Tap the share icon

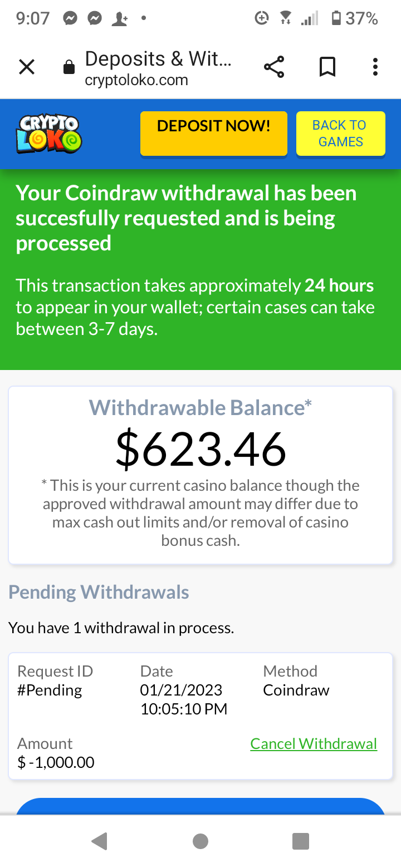tap(274, 67)
